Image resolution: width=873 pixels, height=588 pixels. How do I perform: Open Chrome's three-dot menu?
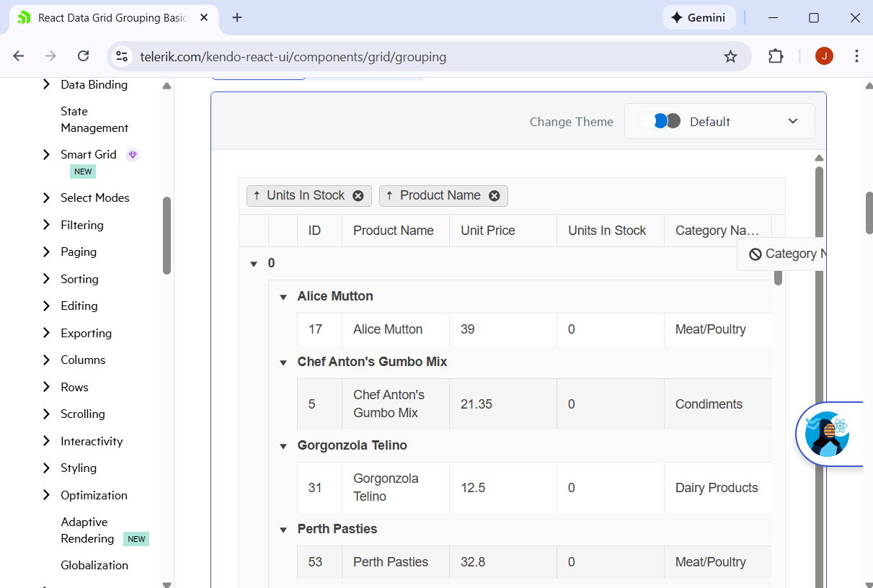pyautogui.click(x=856, y=56)
